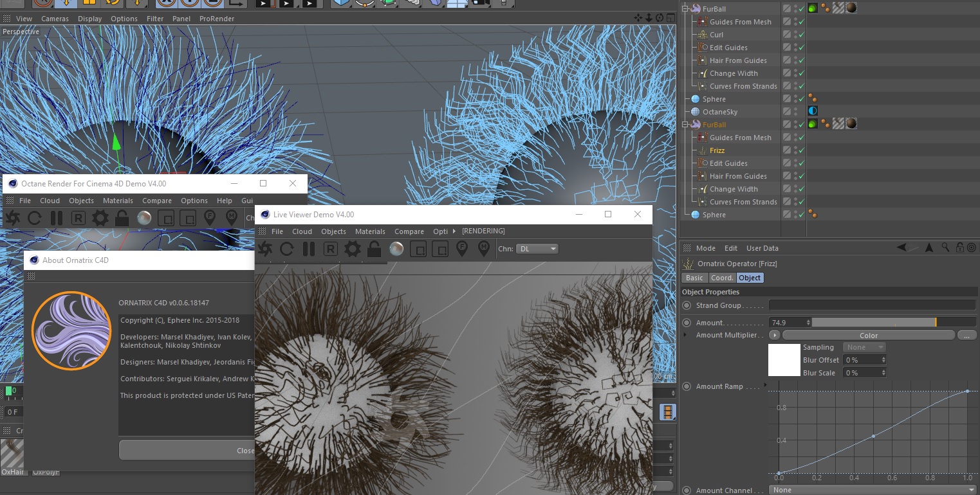Open Materials menu in Live Viewer
This screenshot has height=495, width=980.
370,231
